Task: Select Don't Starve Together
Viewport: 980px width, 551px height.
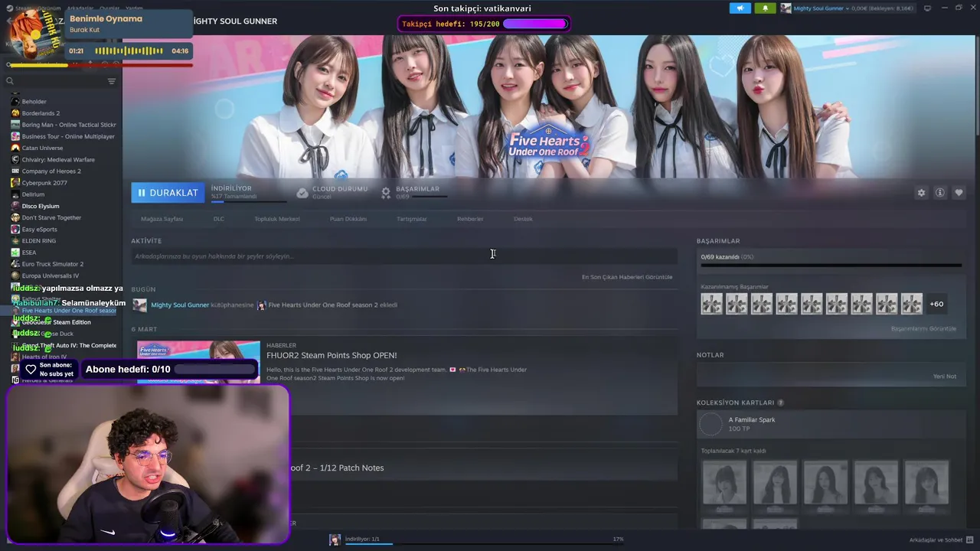Action: pos(51,217)
